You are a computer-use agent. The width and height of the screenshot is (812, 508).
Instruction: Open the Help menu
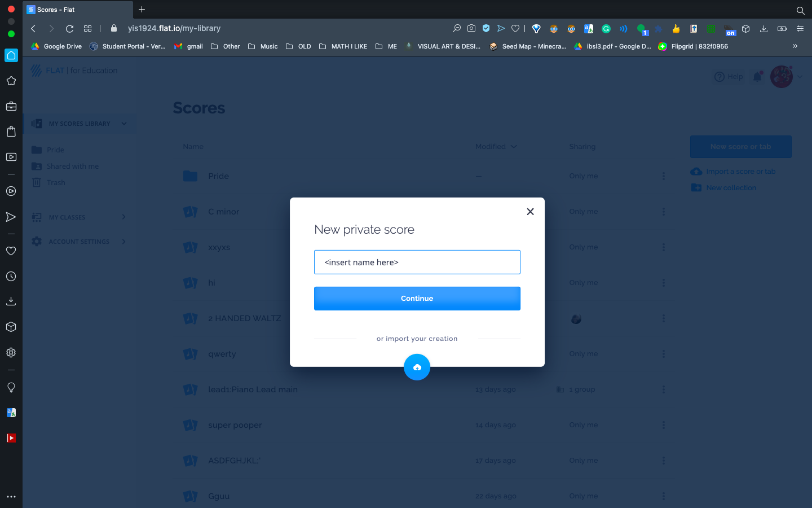point(729,76)
